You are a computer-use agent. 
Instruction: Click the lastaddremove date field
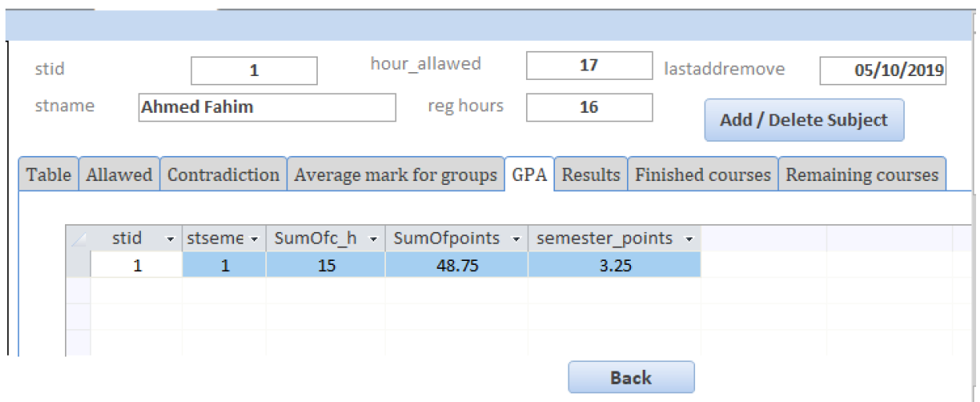click(883, 71)
